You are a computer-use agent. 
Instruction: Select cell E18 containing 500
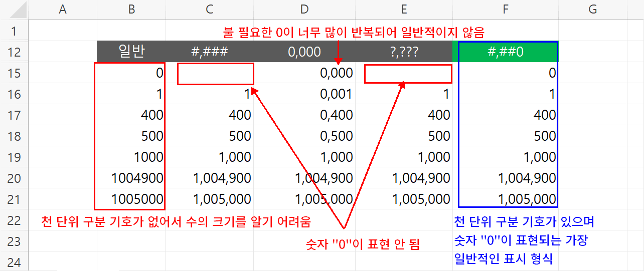click(x=404, y=136)
